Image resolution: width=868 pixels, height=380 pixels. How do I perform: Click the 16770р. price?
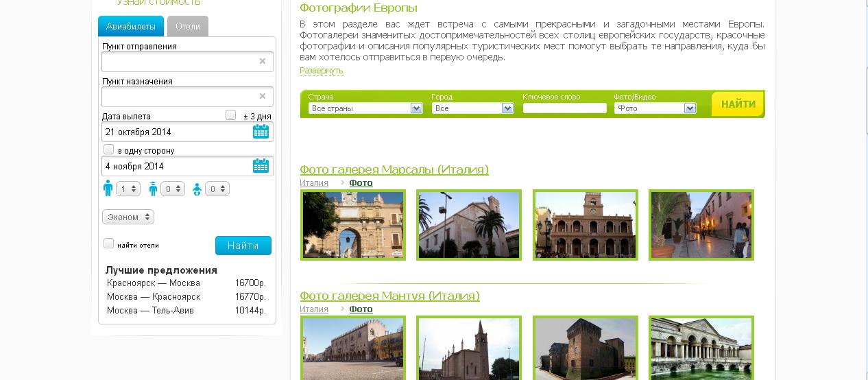coord(250,296)
